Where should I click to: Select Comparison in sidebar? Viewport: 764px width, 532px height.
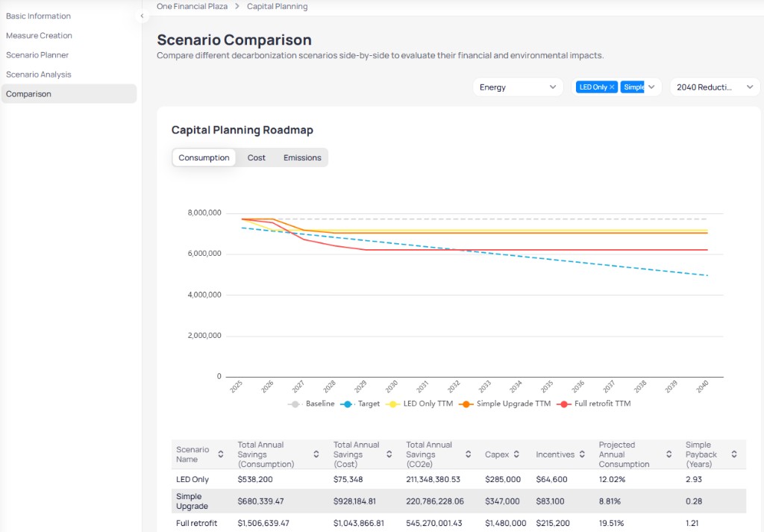point(69,94)
